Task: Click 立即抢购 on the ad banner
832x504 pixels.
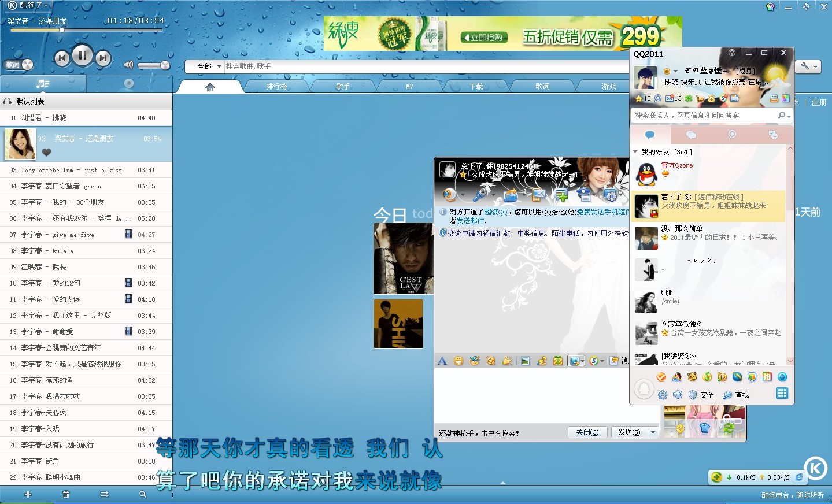Action: pyautogui.click(x=484, y=38)
